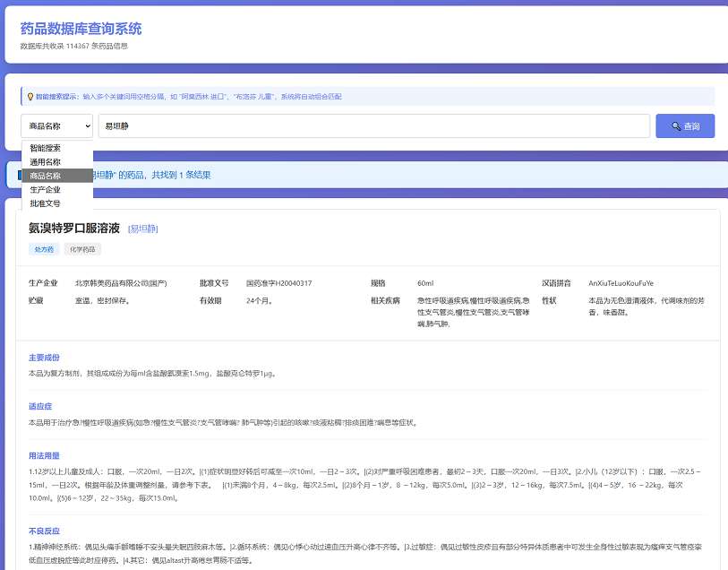The height and width of the screenshot is (570, 728).
Task: Click the 药品数据库查询系统 page heading
Action: coord(81,30)
